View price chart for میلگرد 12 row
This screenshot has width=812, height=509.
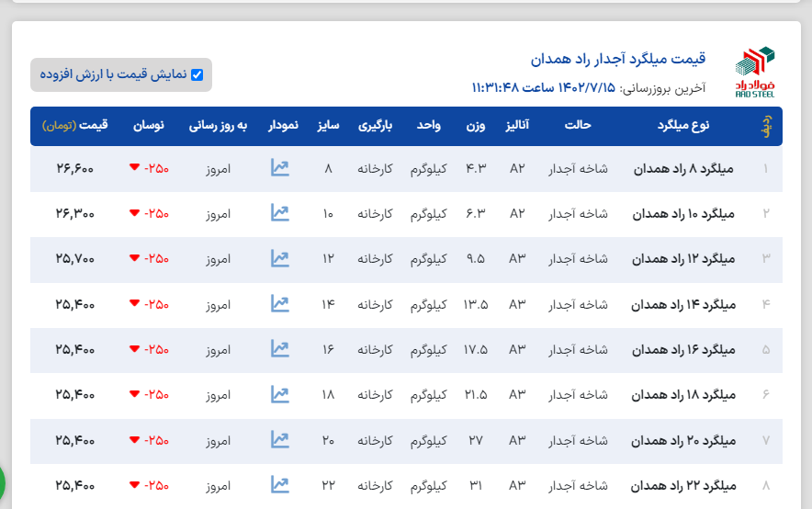[x=280, y=258]
